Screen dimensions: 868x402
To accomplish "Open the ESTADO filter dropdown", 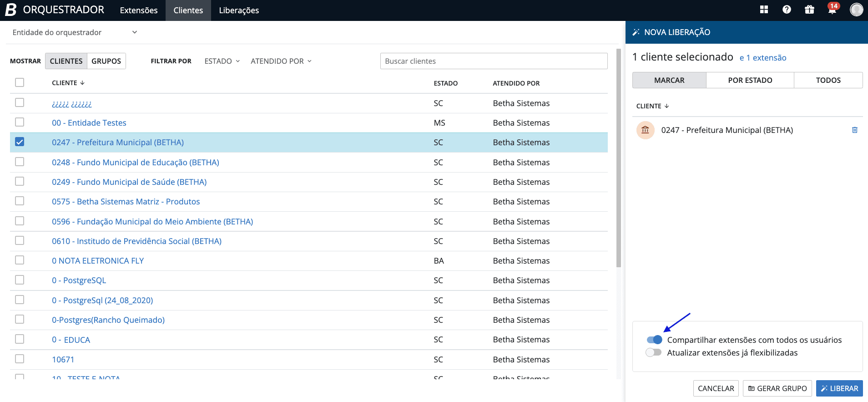I will pos(222,61).
